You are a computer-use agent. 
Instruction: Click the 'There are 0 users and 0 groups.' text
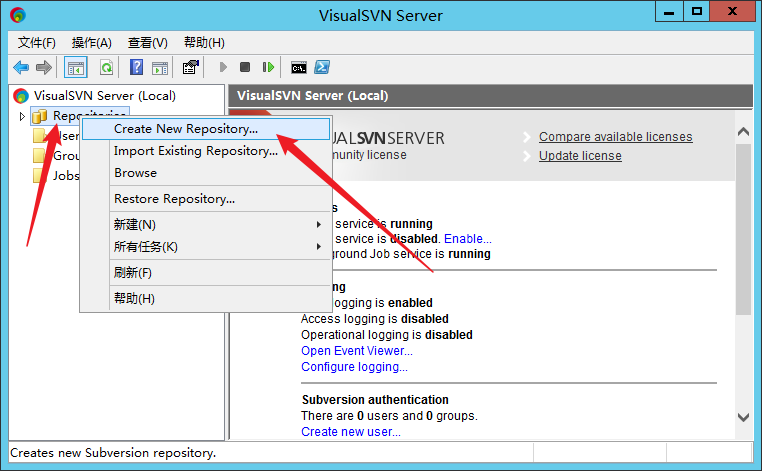(389, 416)
